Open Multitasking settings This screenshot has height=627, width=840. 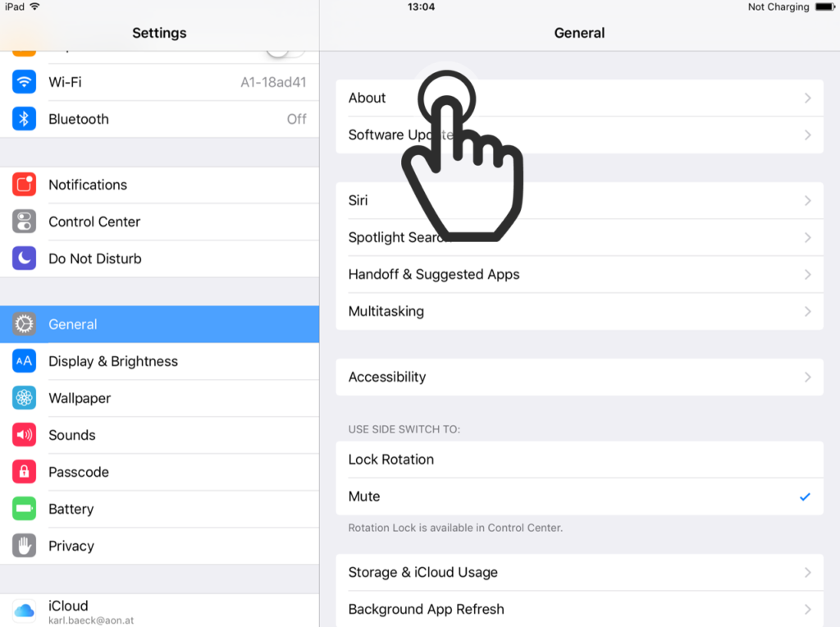580,311
